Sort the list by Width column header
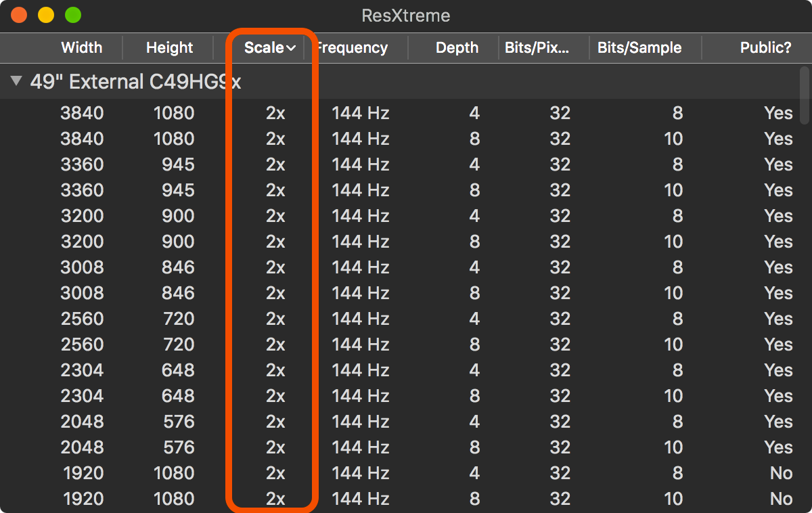812x513 pixels. coord(81,48)
